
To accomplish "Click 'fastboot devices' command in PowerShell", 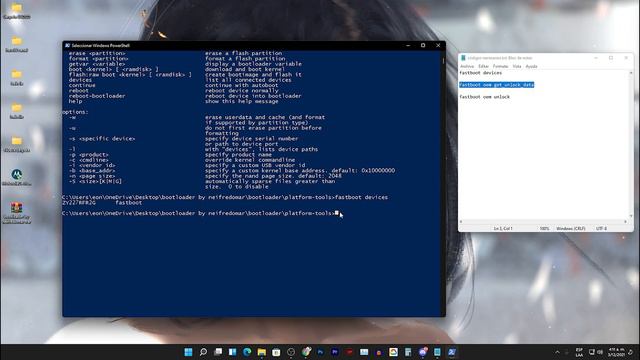I will pos(361,197).
